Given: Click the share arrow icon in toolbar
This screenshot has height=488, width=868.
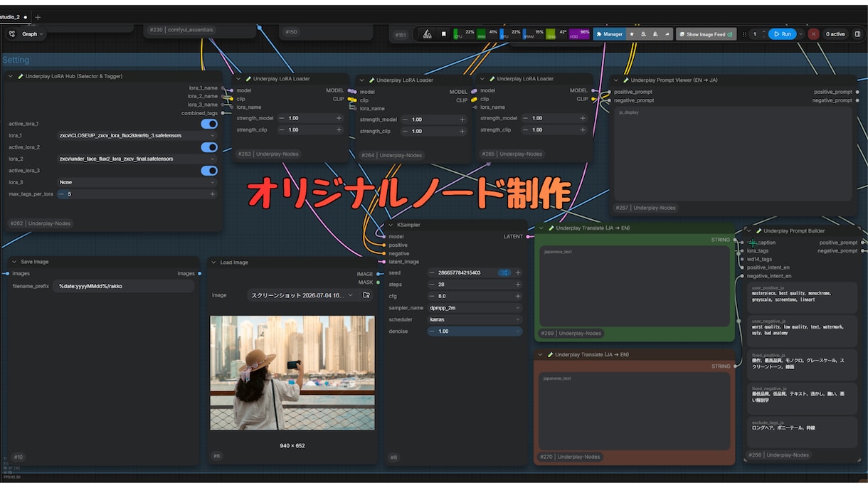Looking at the screenshot, I should (667, 34).
